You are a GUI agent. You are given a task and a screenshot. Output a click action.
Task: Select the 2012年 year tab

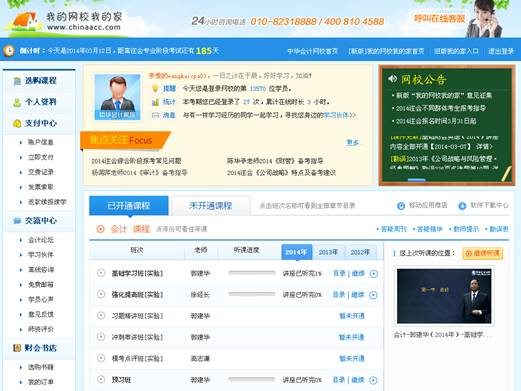[x=360, y=252]
